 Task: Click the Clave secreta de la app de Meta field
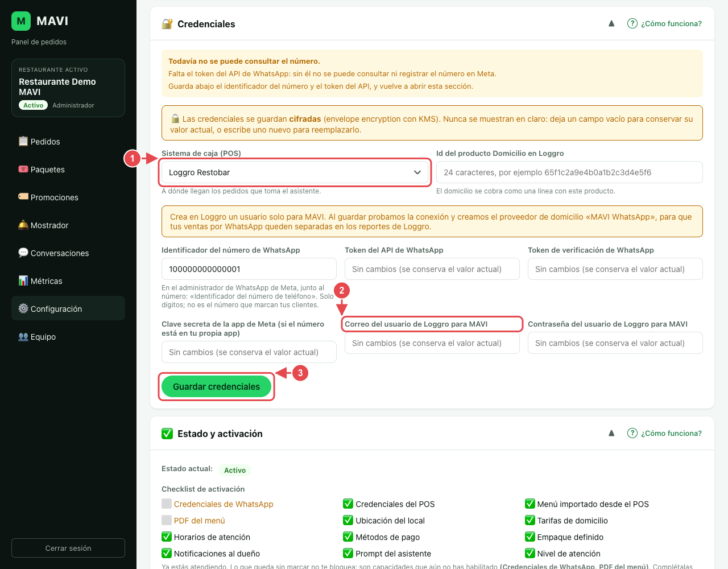coord(249,352)
